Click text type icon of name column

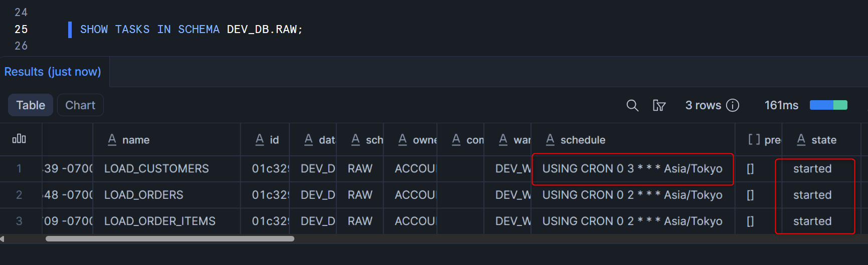[112, 140]
